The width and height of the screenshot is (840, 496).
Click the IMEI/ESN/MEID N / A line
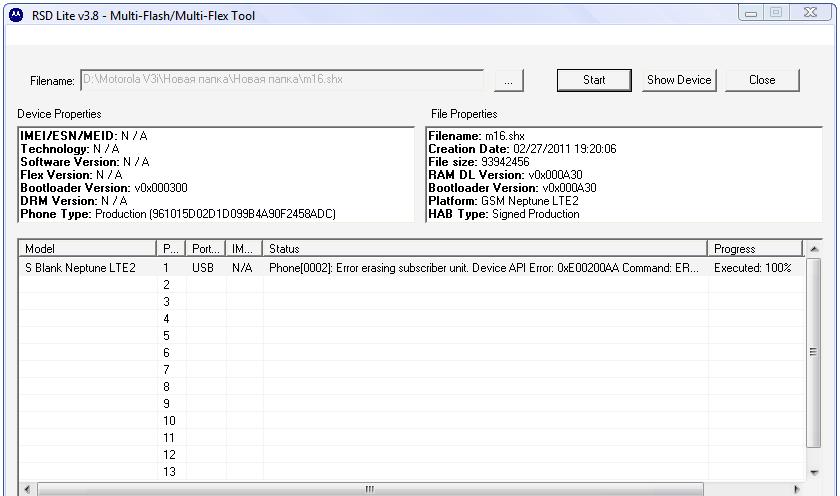(x=84, y=136)
